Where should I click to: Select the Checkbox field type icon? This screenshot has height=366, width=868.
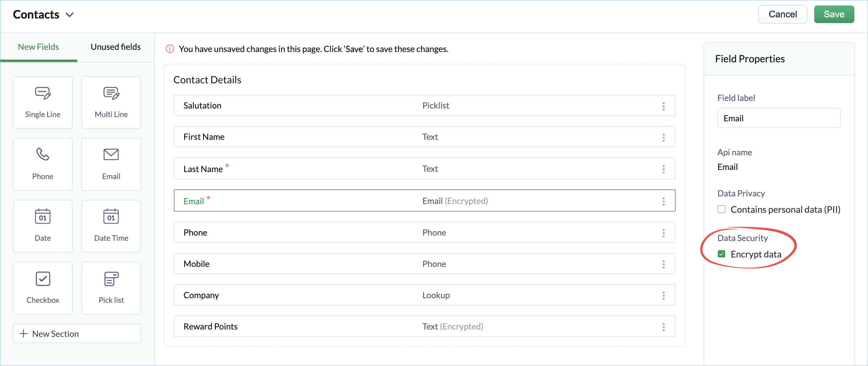pos(43,279)
